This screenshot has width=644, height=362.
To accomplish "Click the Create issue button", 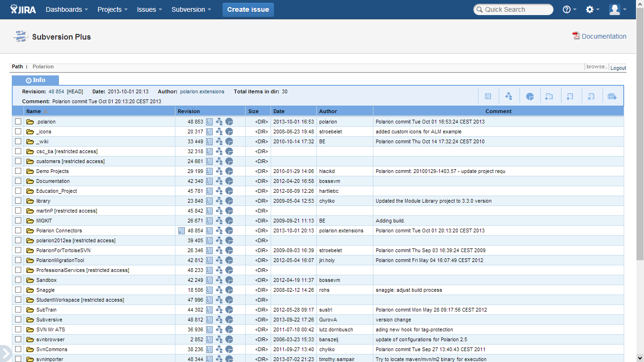I will [248, 9].
